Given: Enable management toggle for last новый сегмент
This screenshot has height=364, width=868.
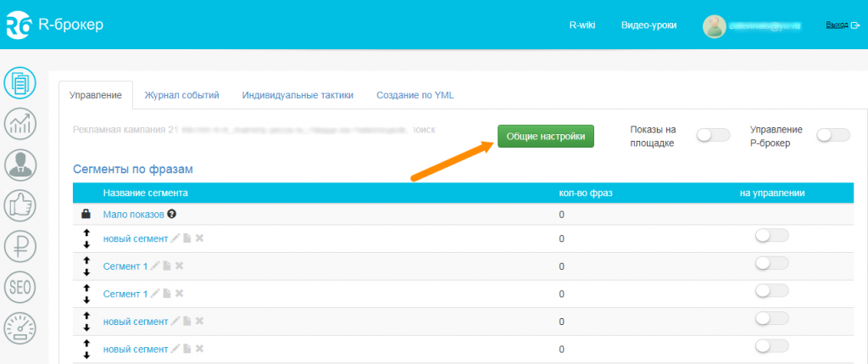Looking at the screenshot, I should tap(771, 346).
